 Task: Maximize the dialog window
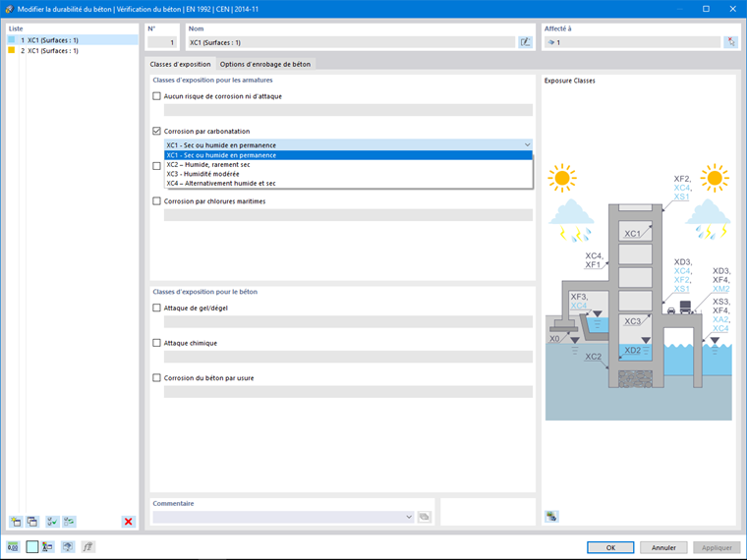pos(706,9)
